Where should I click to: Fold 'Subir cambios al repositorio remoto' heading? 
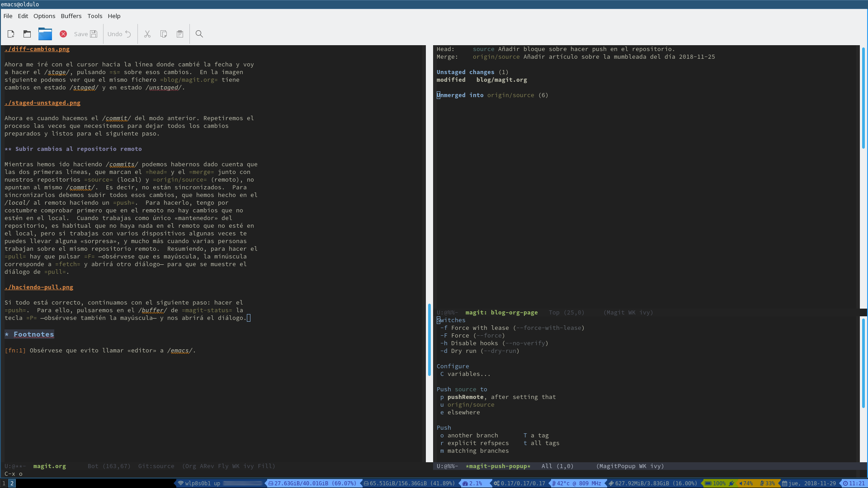(73, 149)
